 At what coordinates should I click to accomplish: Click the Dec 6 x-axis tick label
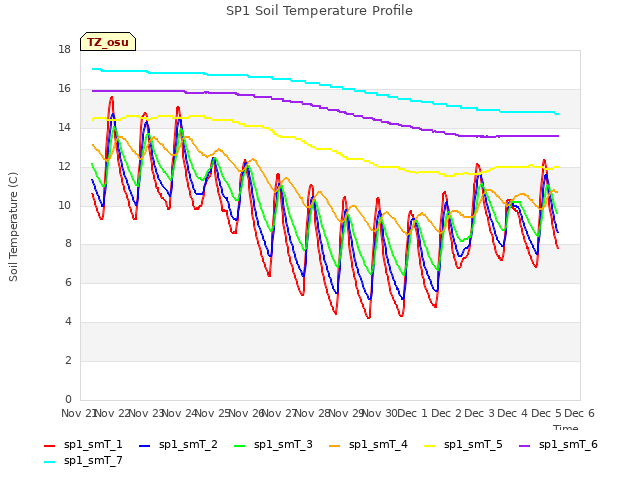click(x=579, y=413)
